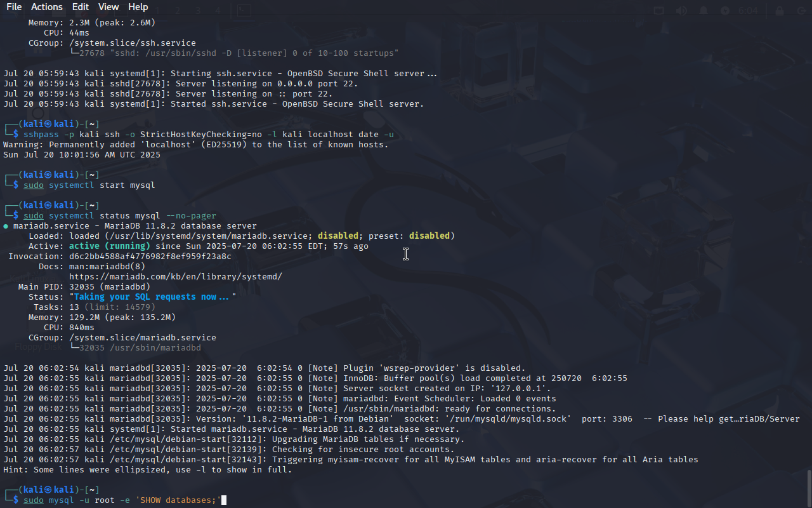This screenshot has width=812, height=508.
Task: Open the View menu
Action: [x=108, y=7]
